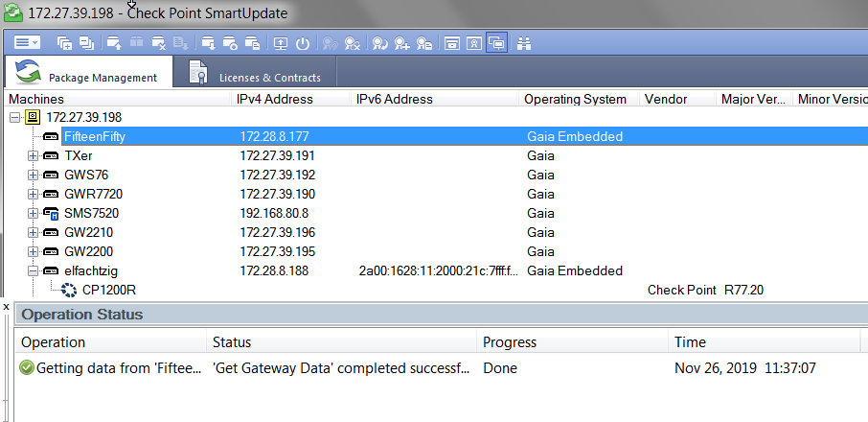Image resolution: width=868 pixels, height=422 pixels.
Task: Sort by the IPv6 Address column header
Action: pos(435,99)
